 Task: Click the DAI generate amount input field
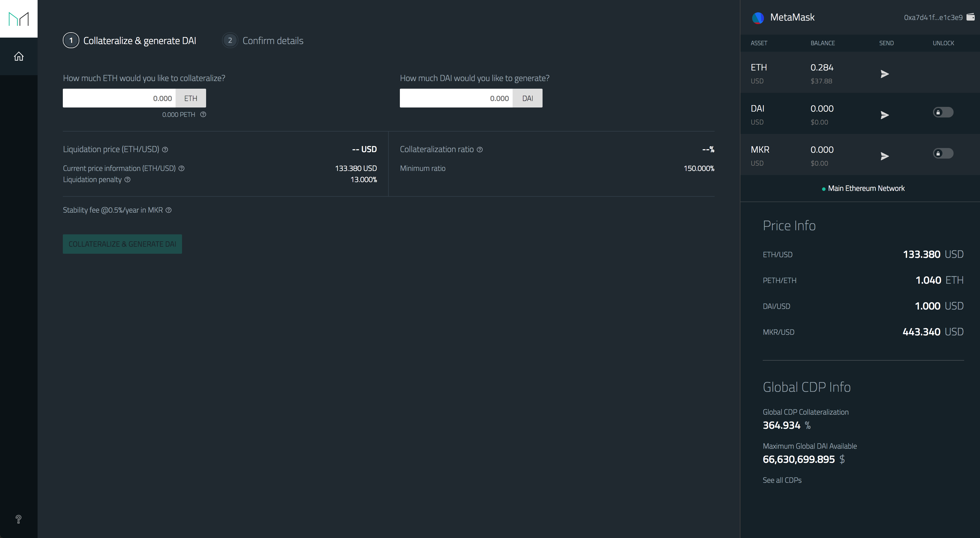456,98
